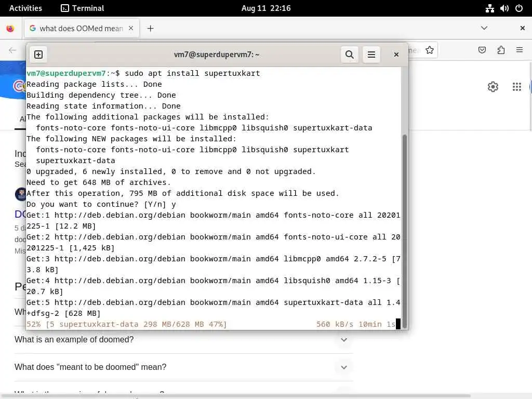The width and height of the screenshot is (532, 399).
Task: Open the Terminal app menu in top bar
Action: pos(83,8)
